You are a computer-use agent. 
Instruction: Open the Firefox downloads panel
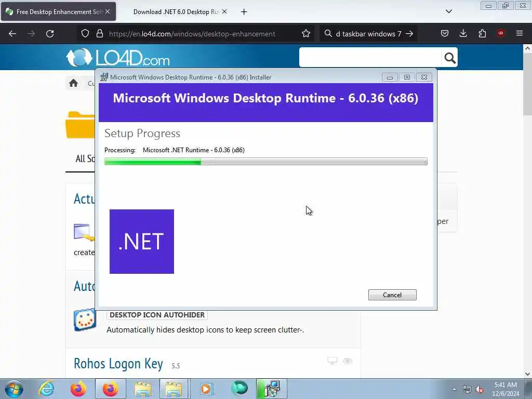(x=463, y=33)
